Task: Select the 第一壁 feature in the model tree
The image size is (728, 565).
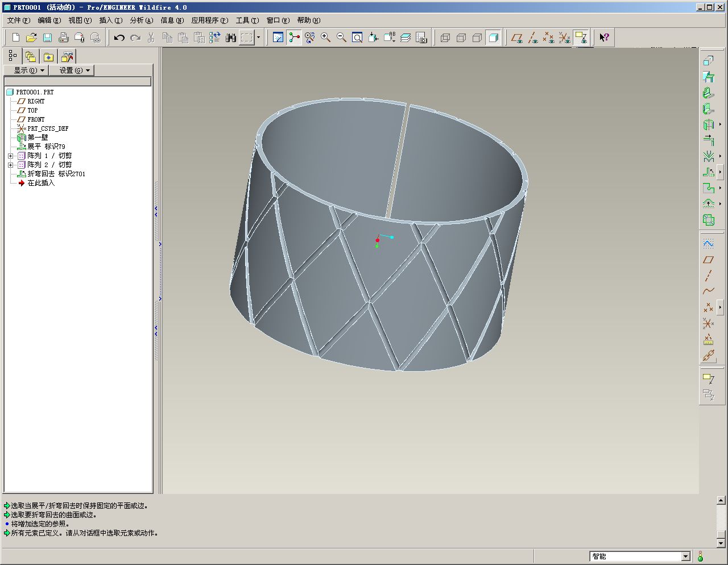Action: 38,138
